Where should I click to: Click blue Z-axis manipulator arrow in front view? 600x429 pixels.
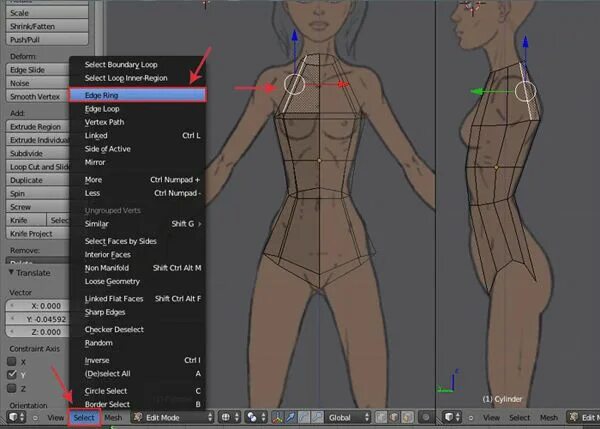[295, 36]
